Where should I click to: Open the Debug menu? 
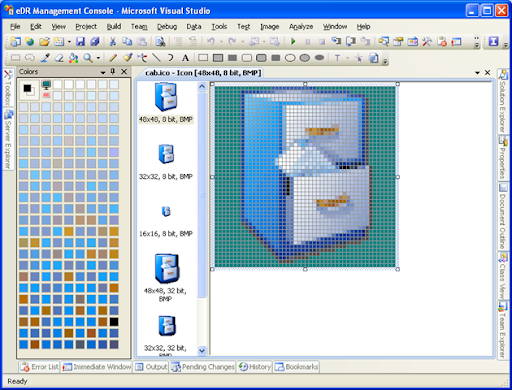click(167, 26)
